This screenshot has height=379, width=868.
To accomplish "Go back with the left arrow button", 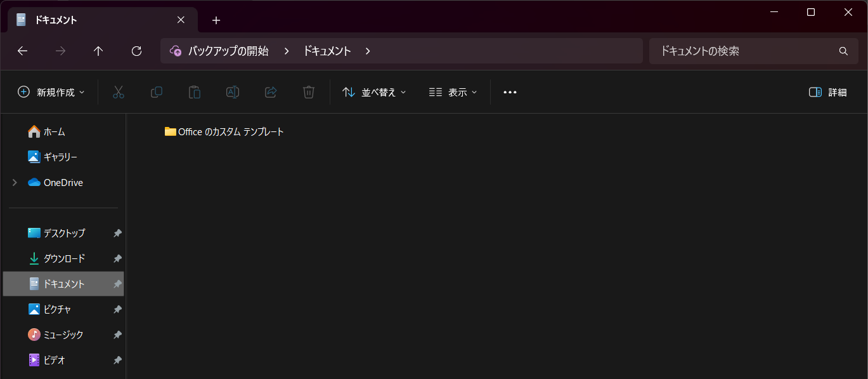I will tap(23, 51).
